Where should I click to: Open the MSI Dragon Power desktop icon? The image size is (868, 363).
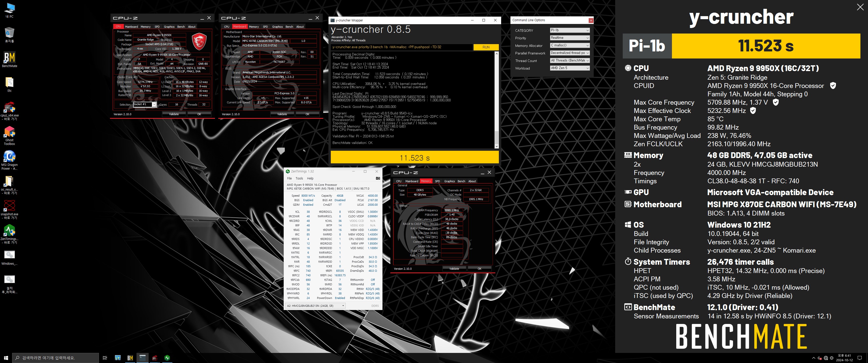tap(9, 160)
